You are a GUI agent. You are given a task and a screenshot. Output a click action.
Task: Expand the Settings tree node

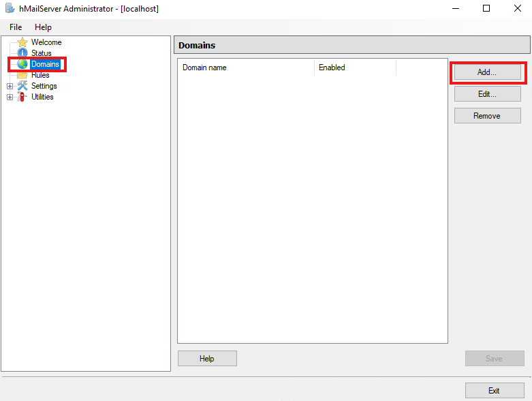tap(10, 86)
